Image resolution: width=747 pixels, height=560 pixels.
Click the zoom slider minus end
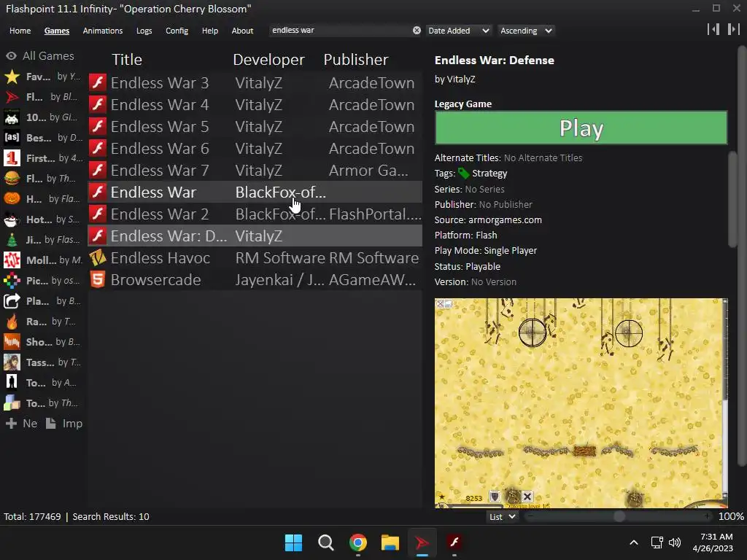pyautogui.click(x=530, y=517)
